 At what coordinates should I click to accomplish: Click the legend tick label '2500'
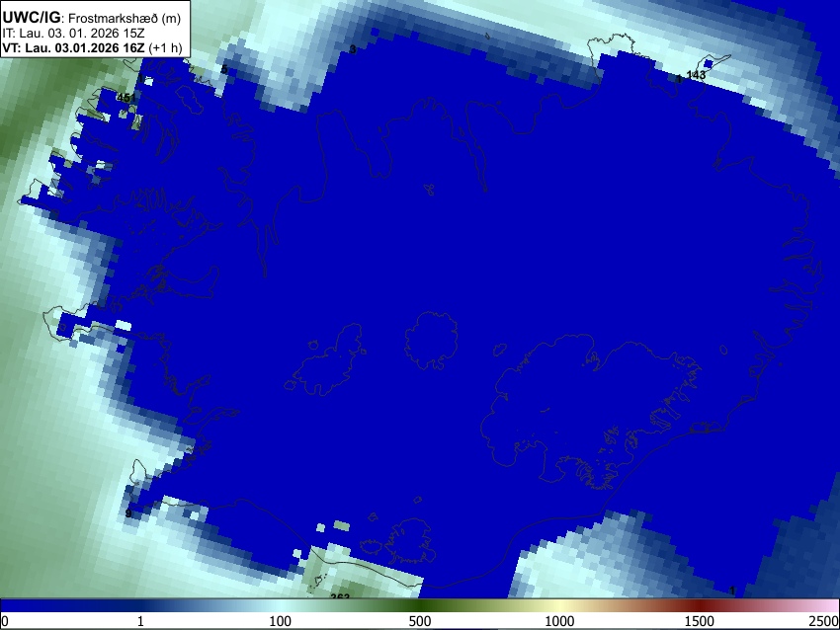pyautogui.click(x=824, y=621)
